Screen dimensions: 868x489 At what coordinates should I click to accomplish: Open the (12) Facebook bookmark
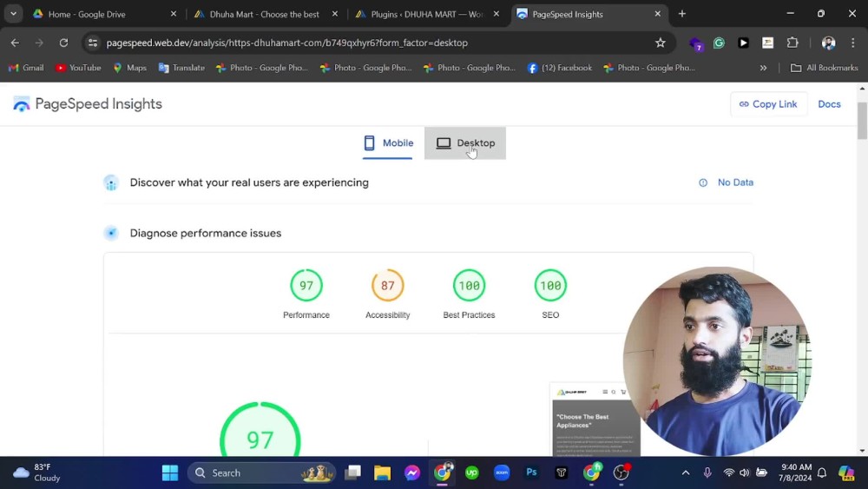559,68
